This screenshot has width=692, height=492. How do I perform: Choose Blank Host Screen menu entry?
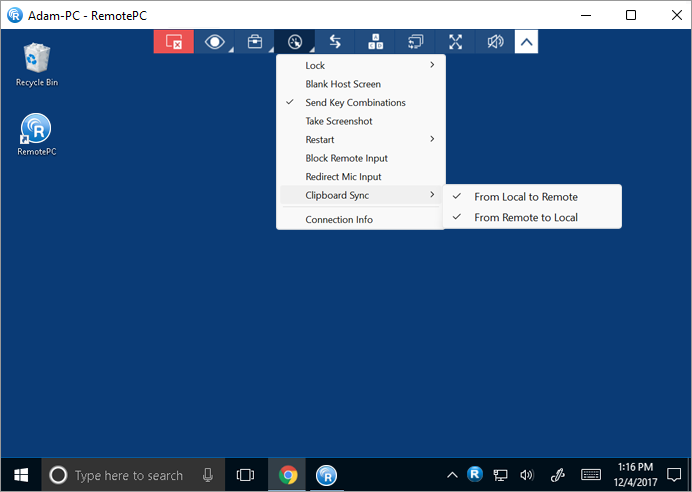pyautogui.click(x=342, y=84)
